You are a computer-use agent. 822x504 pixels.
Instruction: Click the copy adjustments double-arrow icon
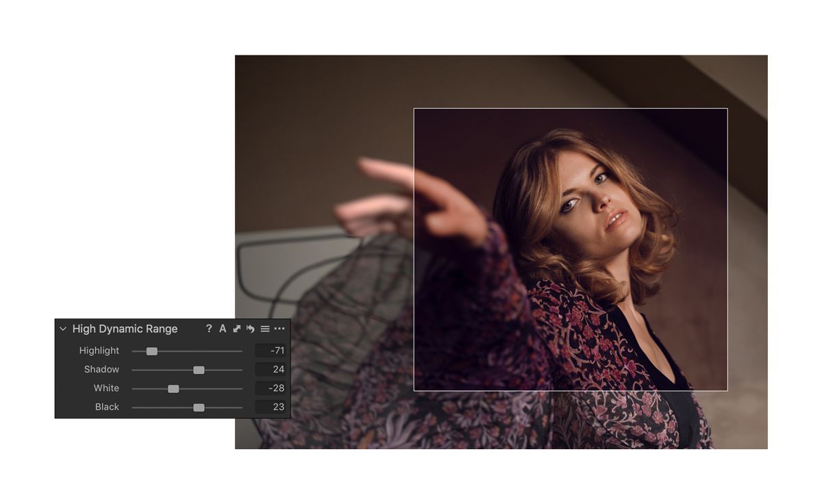pos(236,329)
